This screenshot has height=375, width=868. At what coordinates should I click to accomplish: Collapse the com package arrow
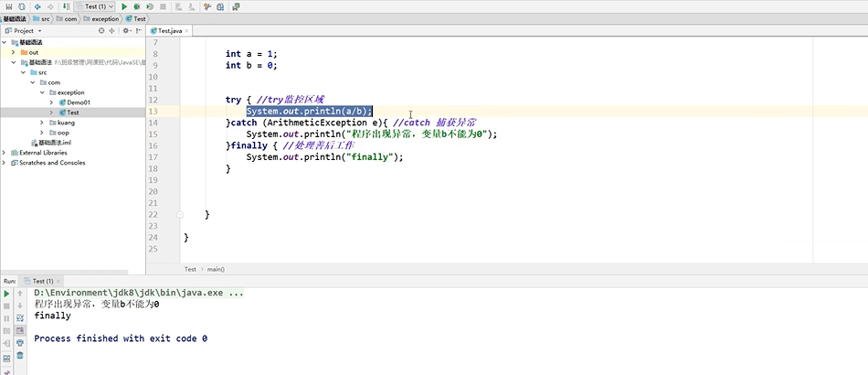pos(33,82)
